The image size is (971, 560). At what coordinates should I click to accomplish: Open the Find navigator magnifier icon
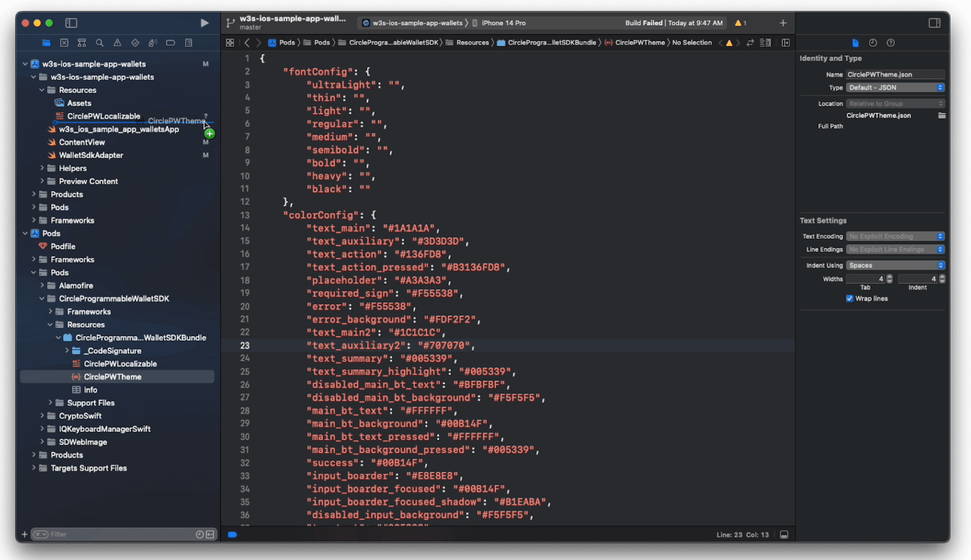[x=99, y=43]
